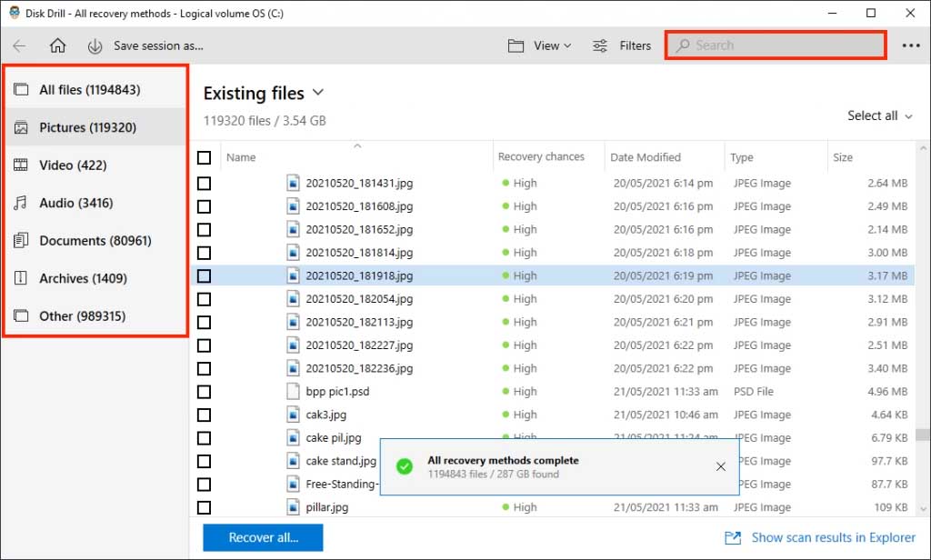Open the three-dot more options menu
This screenshot has width=931, height=560.
tap(911, 45)
